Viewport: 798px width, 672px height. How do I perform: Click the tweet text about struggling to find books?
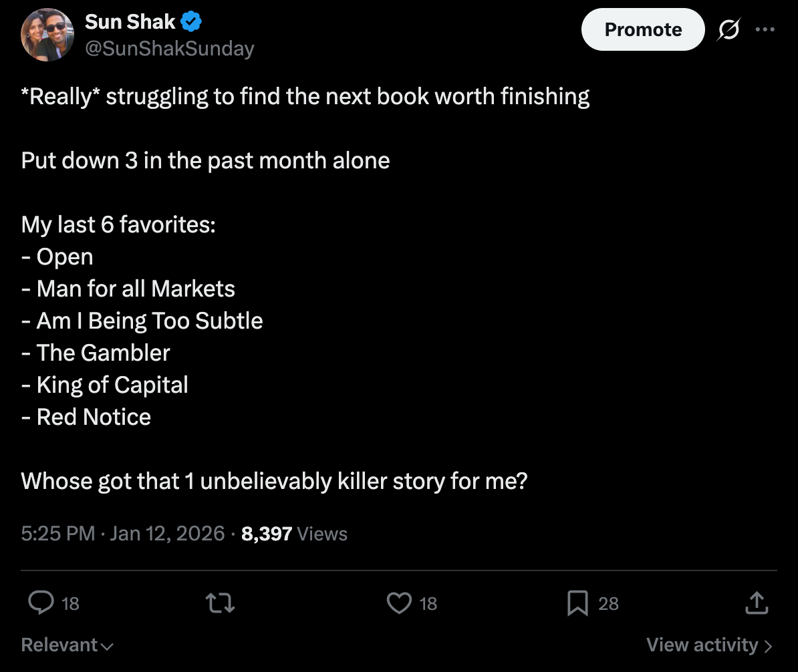[305, 97]
